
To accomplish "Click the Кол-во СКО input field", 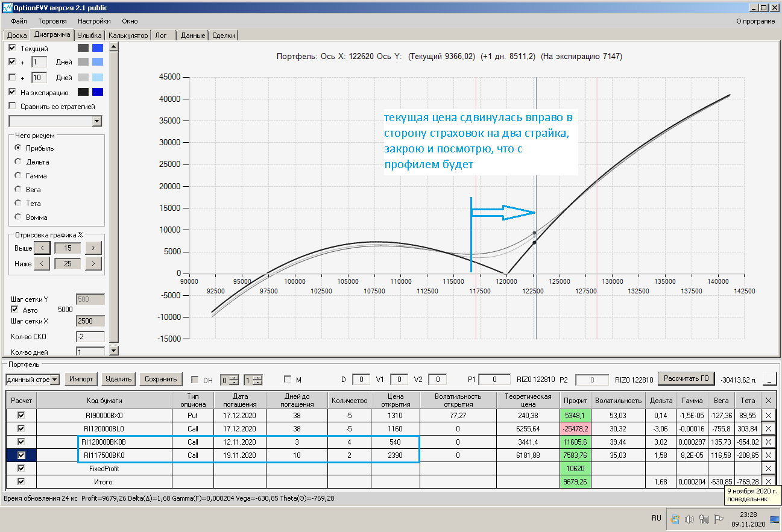I will [90, 337].
